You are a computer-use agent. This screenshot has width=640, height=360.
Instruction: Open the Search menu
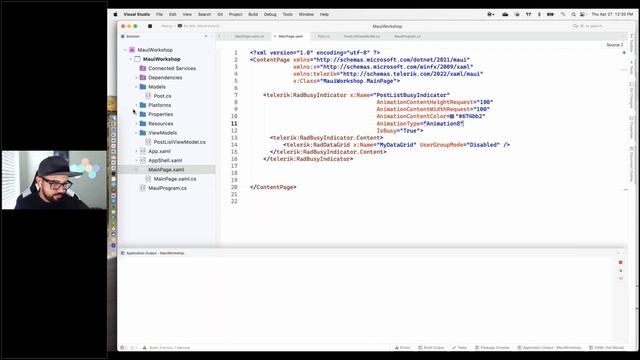pyautogui.click(x=204, y=14)
